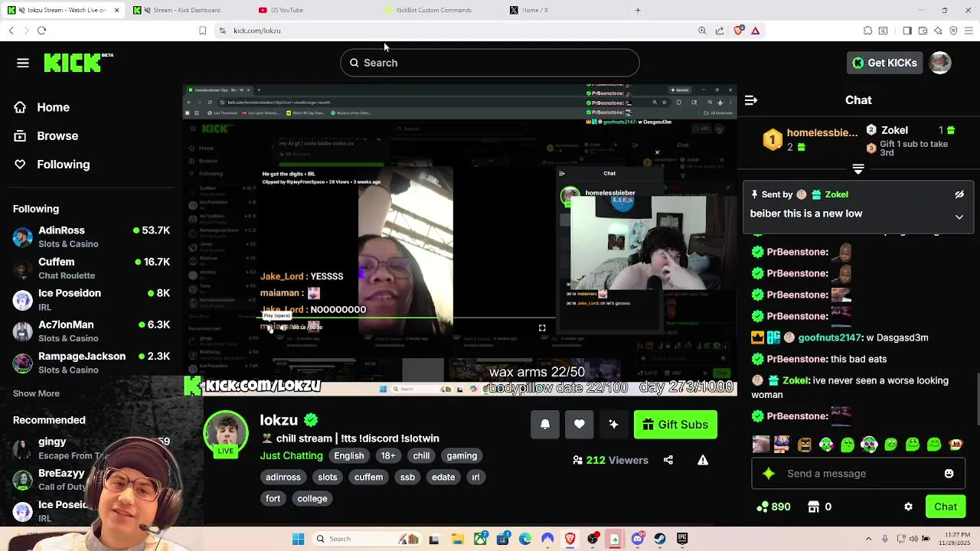980x551 pixels.
Task: Open Brave Shields icon
Action: (738, 31)
